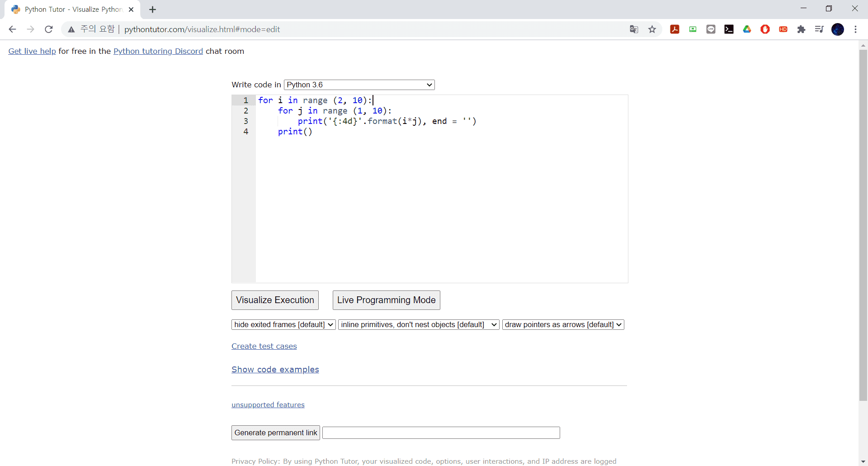Close the Python Tutor tab
The width and height of the screenshot is (868, 466).
(x=131, y=10)
